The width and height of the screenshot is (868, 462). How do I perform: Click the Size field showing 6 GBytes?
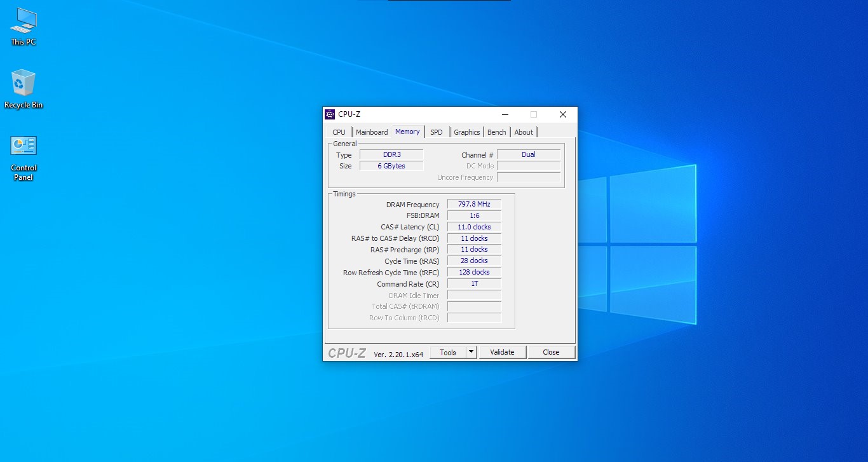click(x=391, y=166)
